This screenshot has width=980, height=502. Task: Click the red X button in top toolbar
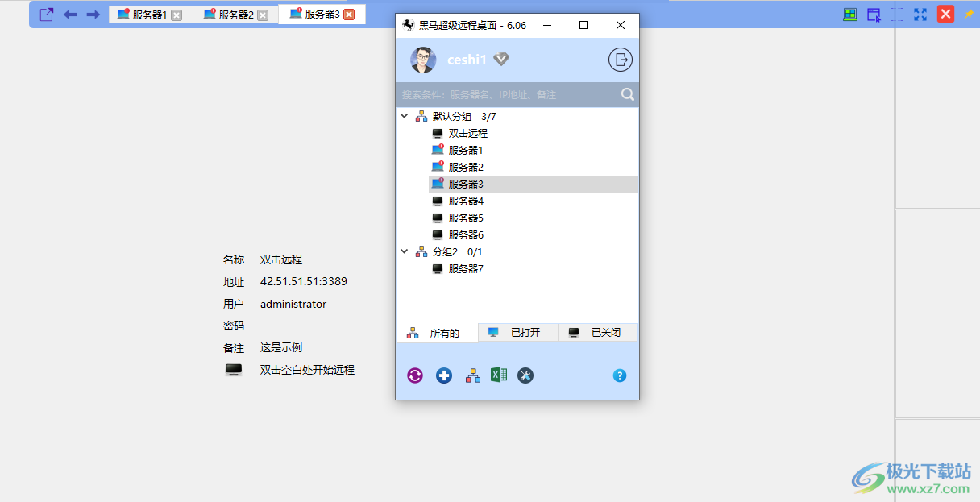946,14
